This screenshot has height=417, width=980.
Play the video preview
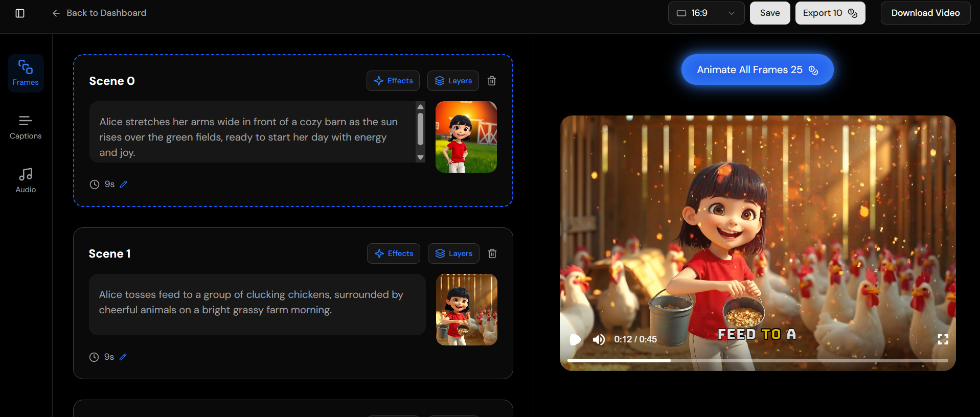[576, 339]
